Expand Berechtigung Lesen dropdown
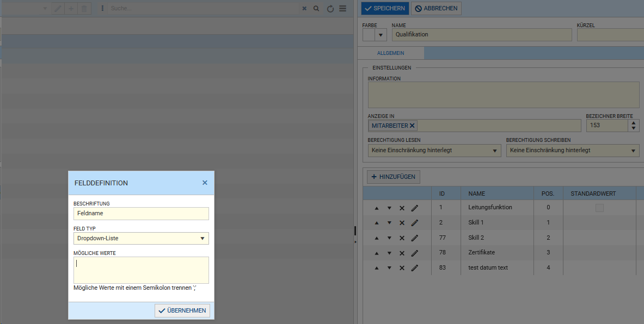644x324 pixels. tap(495, 151)
